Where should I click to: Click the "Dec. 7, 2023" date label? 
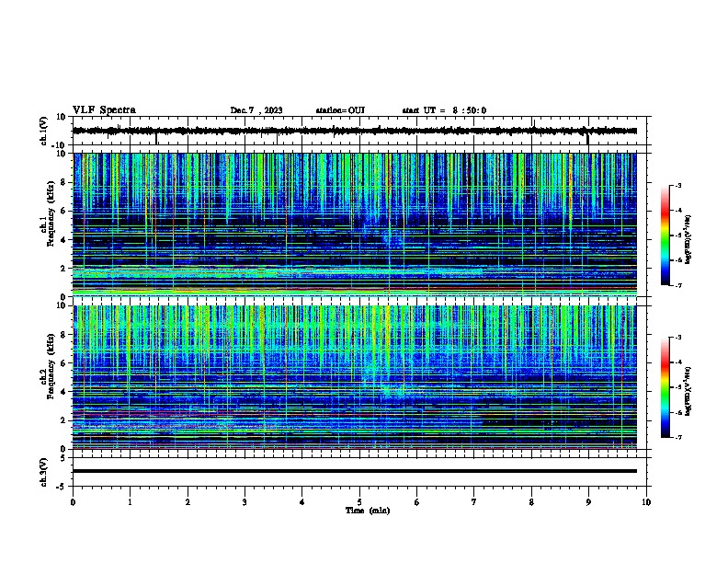[256, 110]
